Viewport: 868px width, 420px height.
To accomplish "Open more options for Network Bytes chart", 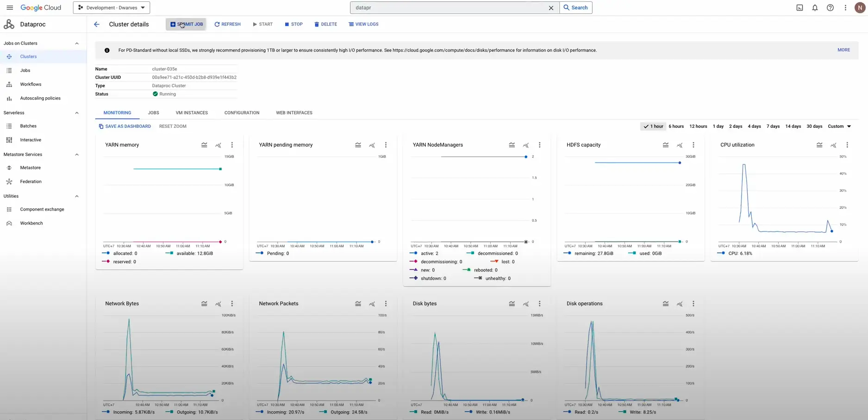I will click(232, 304).
